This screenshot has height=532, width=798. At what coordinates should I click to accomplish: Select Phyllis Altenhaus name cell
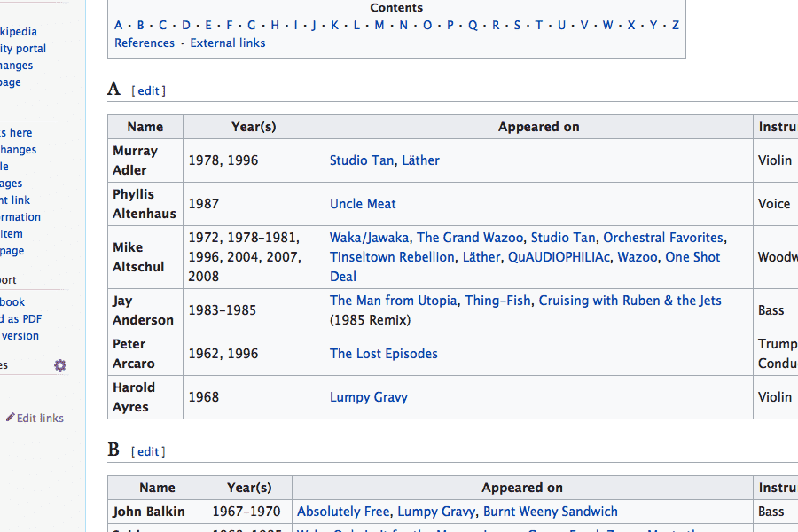coord(145,204)
